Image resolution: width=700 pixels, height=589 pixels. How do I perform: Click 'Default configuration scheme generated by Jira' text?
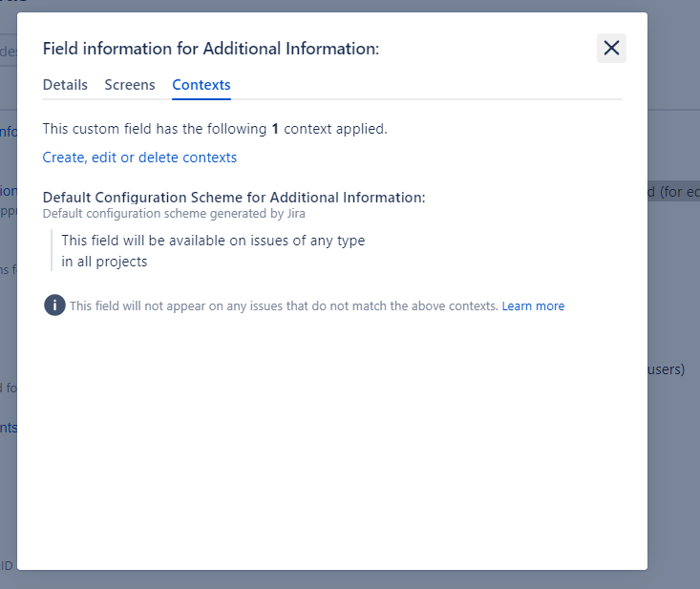click(174, 214)
